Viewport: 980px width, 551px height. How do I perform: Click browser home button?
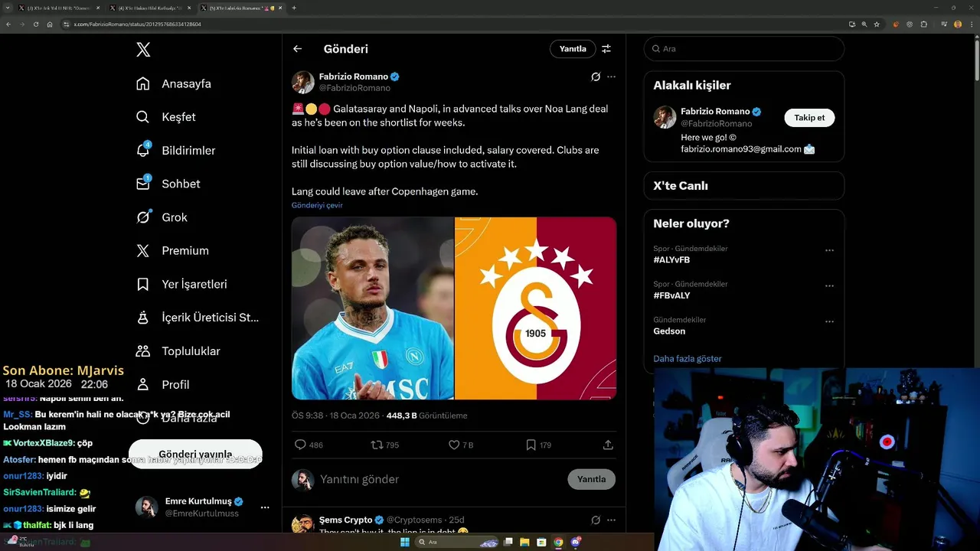point(50,24)
